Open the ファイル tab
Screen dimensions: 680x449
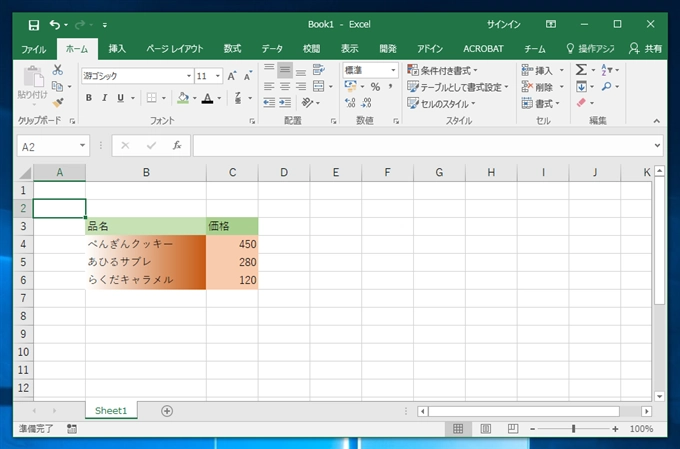click(34, 49)
